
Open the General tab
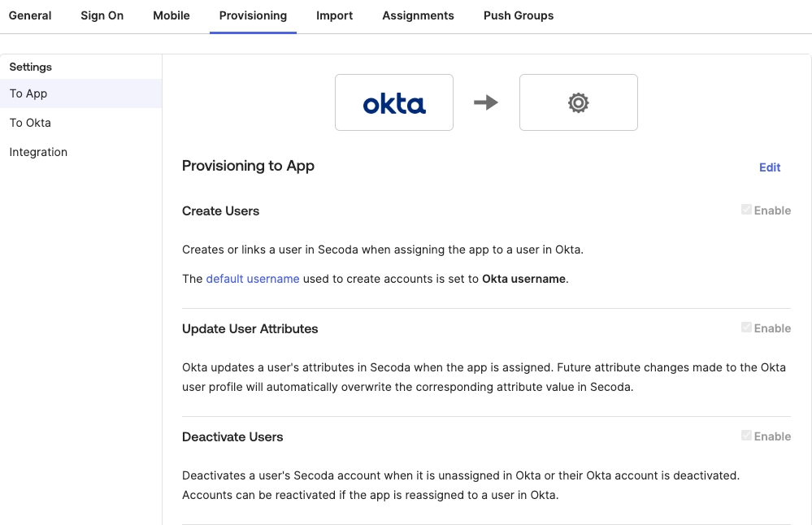[x=30, y=15]
